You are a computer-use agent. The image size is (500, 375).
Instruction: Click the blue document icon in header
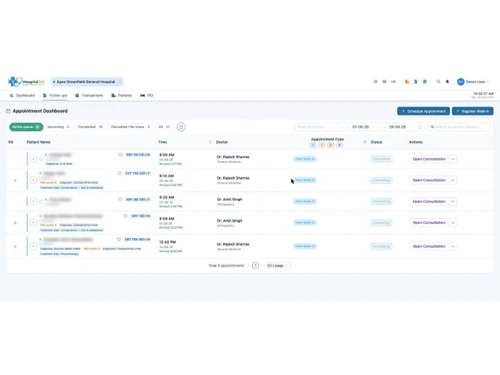(x=416, y=82)
